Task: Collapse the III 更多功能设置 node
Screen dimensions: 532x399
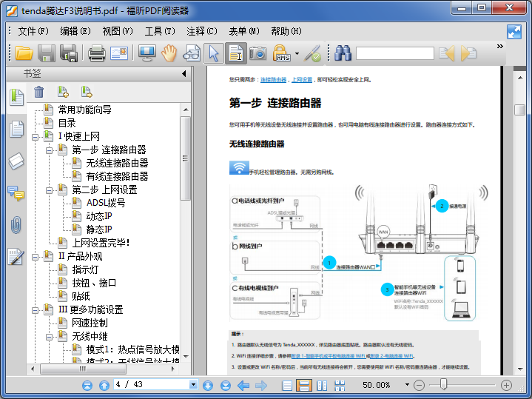Action: click(x=35, y=310)
